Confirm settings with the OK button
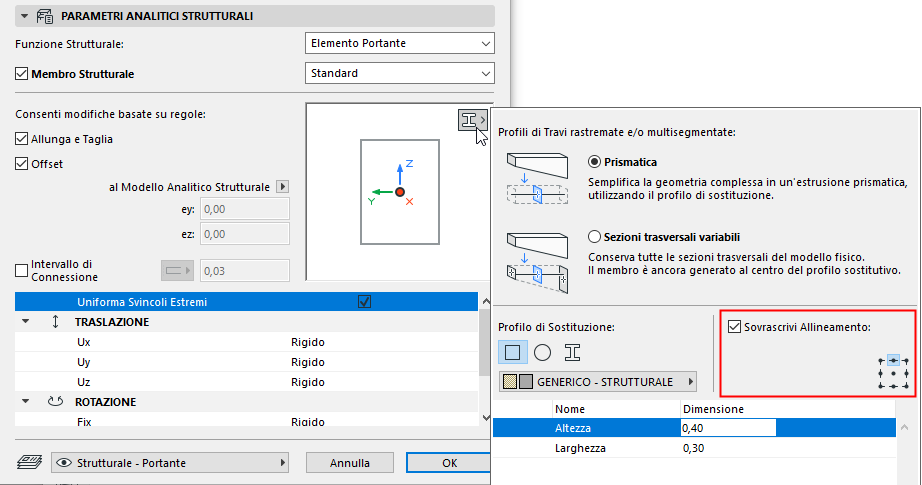Viewport: 922px width, 485px height. pyautogui.click(x=450, y=463)
